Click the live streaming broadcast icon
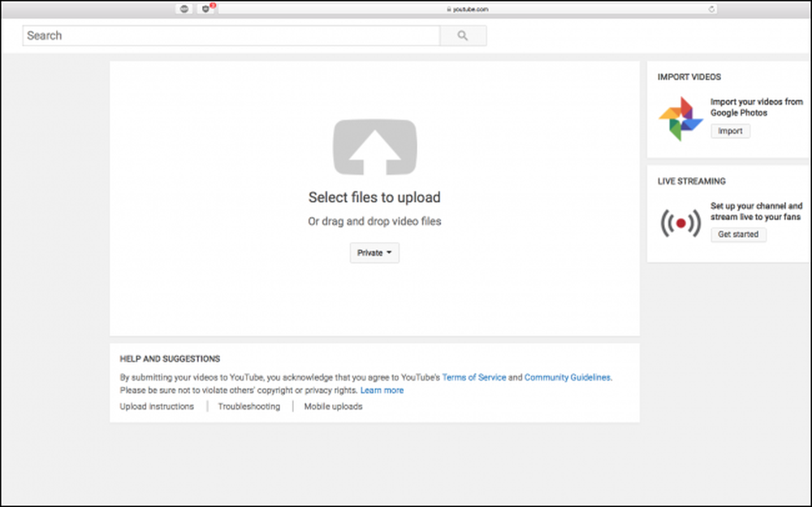 click(681, 223)
